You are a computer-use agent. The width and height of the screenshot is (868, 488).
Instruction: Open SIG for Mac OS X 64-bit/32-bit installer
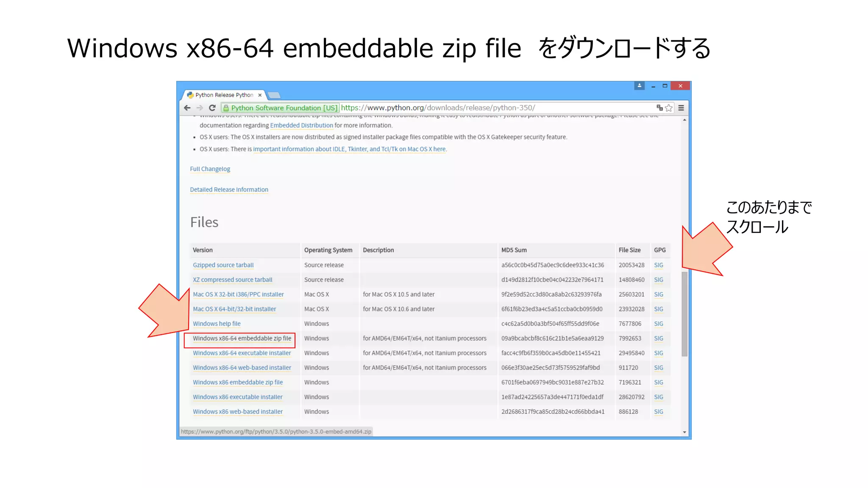(658, 309)
